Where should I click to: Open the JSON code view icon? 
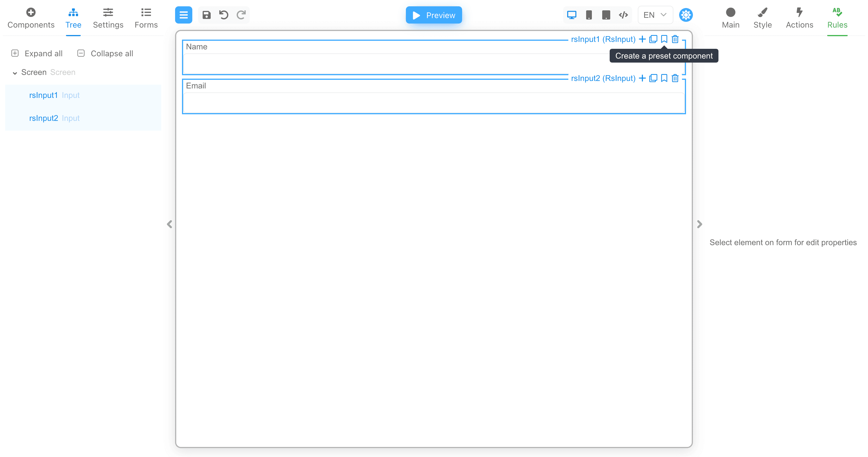[x=623, y=15]
